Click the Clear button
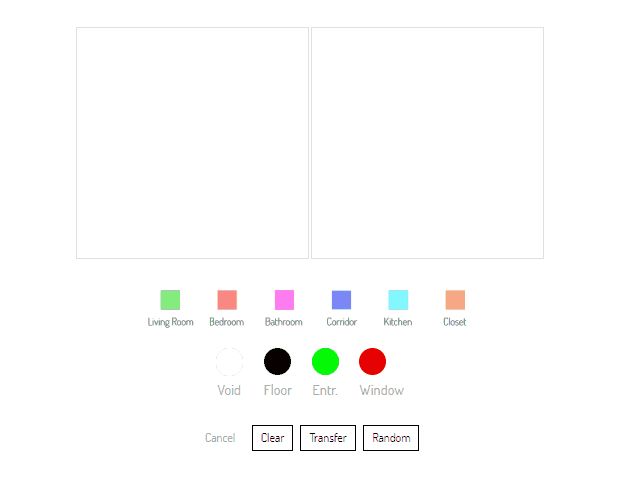Viewport: 625px width, 484px height. click(x=273, y=438)
